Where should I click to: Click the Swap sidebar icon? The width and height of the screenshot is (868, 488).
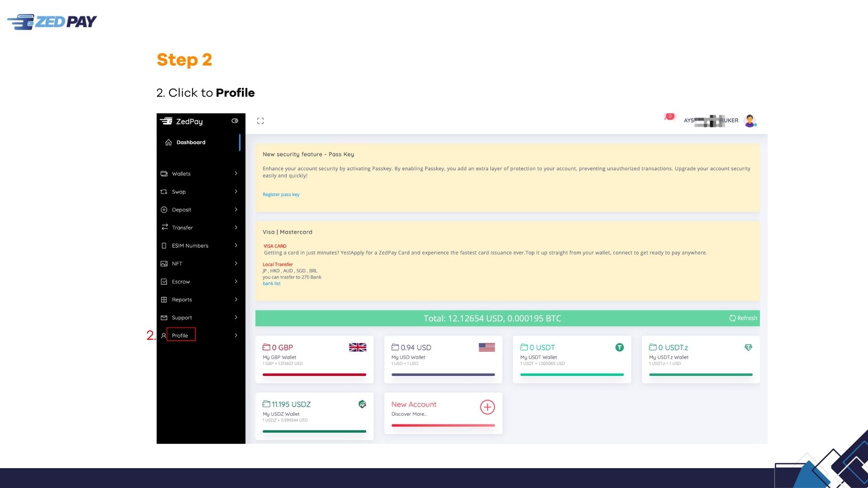click(164, 192)
